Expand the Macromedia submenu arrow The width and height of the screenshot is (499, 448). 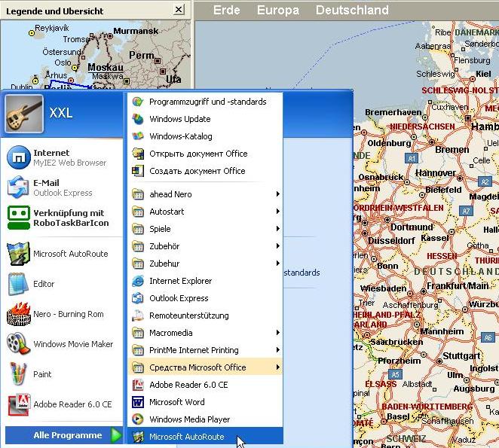[x=278, y=333]
